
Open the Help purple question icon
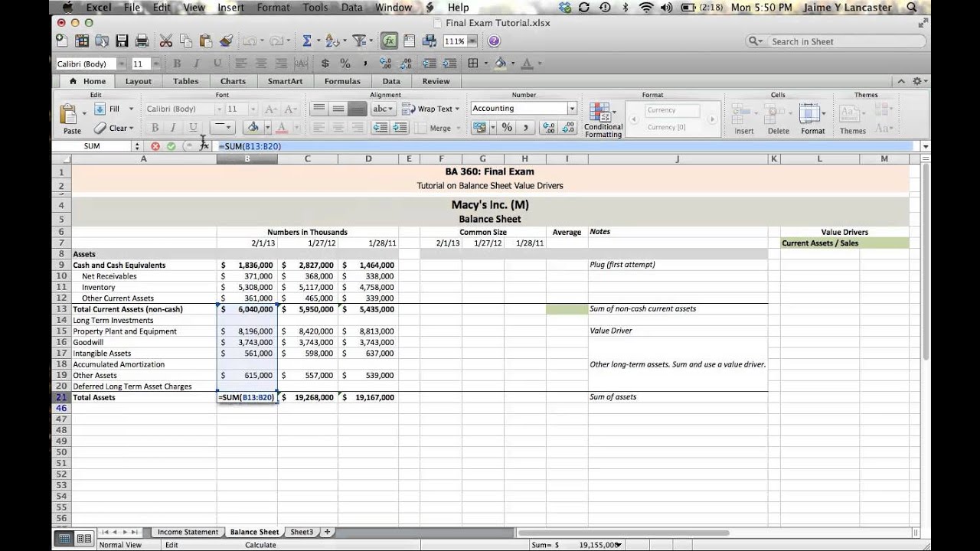click(494, 41)
